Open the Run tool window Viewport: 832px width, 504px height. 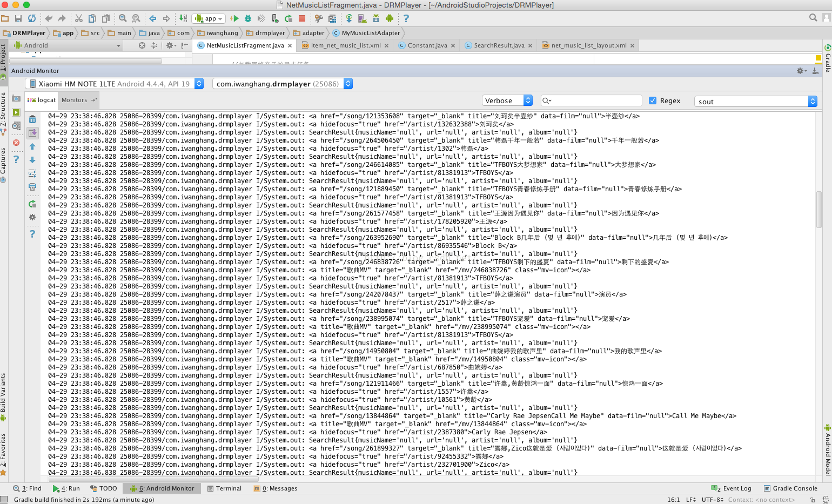pos(66,488)
